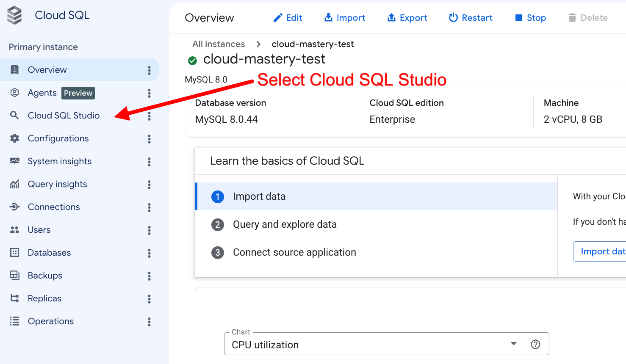626x364 pixels.
Task: Click the Export toolbar button
Action: [x=407, y=18]
